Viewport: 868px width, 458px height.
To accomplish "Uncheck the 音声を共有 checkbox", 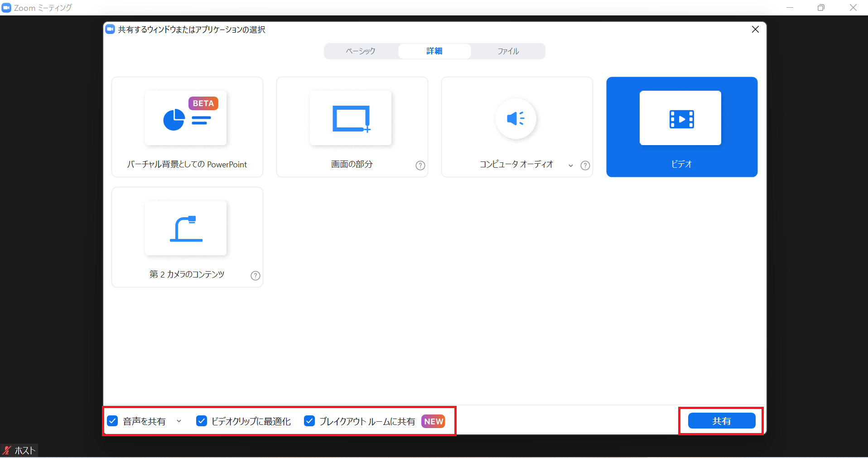I will click(113, 421).
